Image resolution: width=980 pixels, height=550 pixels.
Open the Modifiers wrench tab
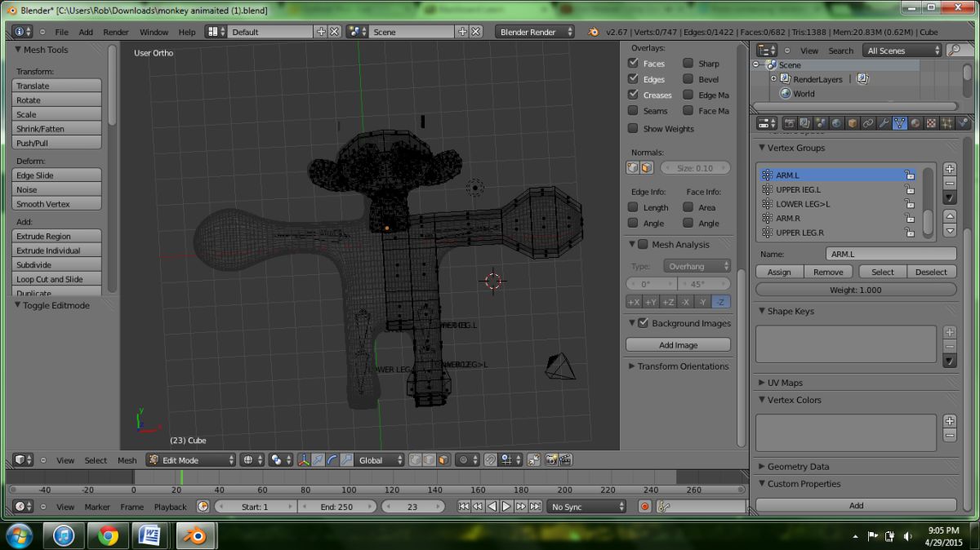[884, 123]
